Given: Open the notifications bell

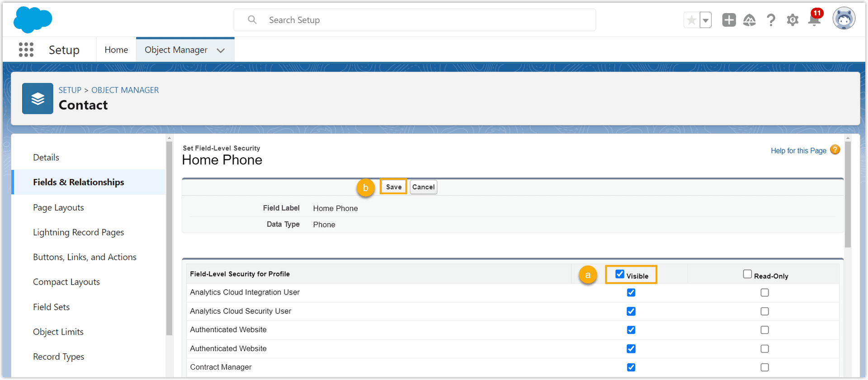Looking at the screenshot, I should [x=814, y=20].
